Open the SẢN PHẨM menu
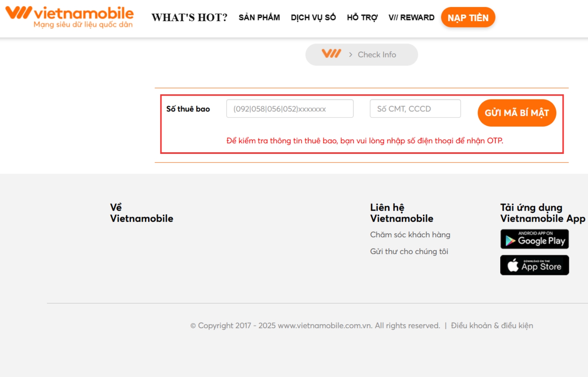This screenshot has height=377, width=588. pyautogui.click(x=259, y=18)
